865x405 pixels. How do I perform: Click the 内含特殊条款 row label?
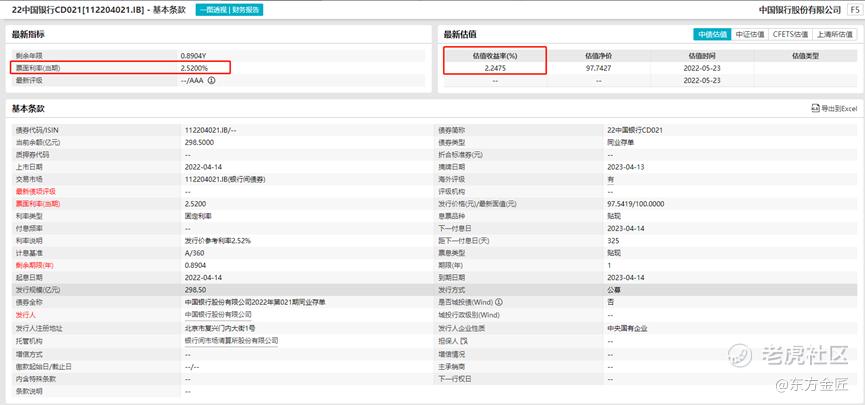tap(36, 379)
